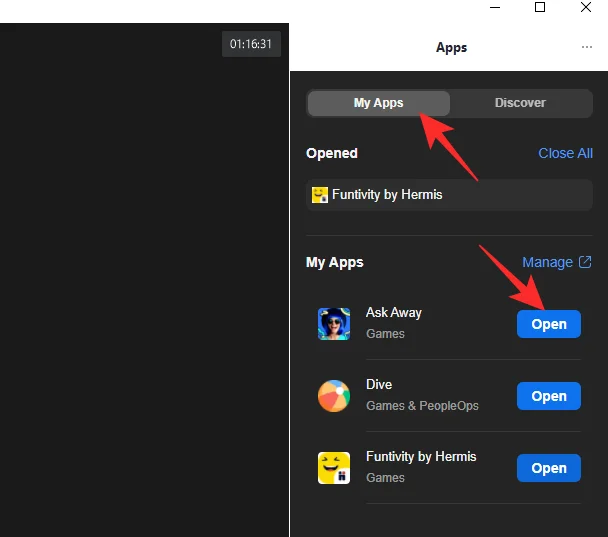Image resolution: width=608 pixels, height=537 pixels.
Task: Click the Ask Away app icon
Action: point(334,324)
